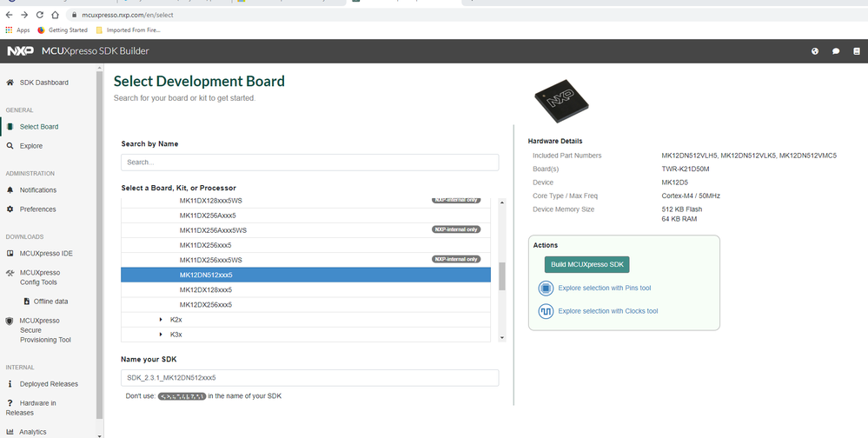Viewport: 868px width, 438px height.
Task: Select MK11DX256Axxx5 processor row
Action: tap(306, 216)
